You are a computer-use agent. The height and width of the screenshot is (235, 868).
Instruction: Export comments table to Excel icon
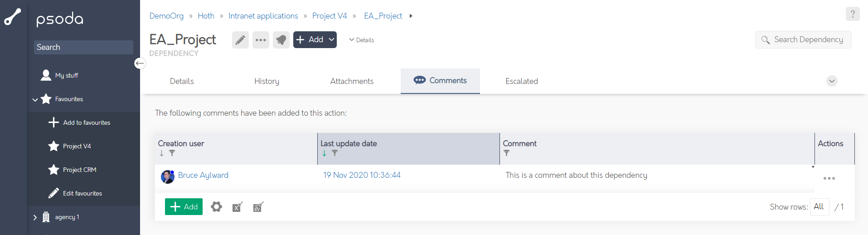point(238,207)
